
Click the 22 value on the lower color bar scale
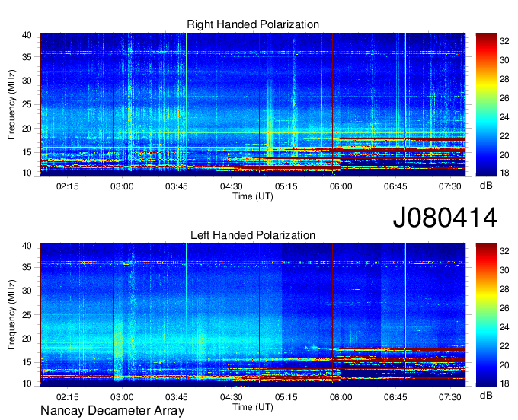tap(504, 346)
